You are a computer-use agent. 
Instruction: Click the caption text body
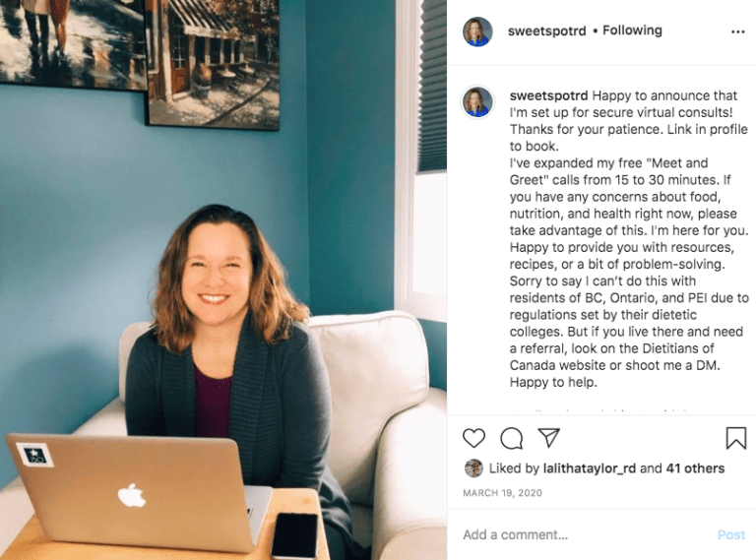(629, 238)
